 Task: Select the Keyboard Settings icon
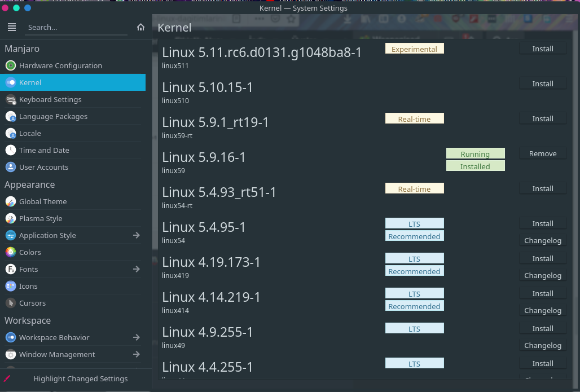[x=11, y=99]
